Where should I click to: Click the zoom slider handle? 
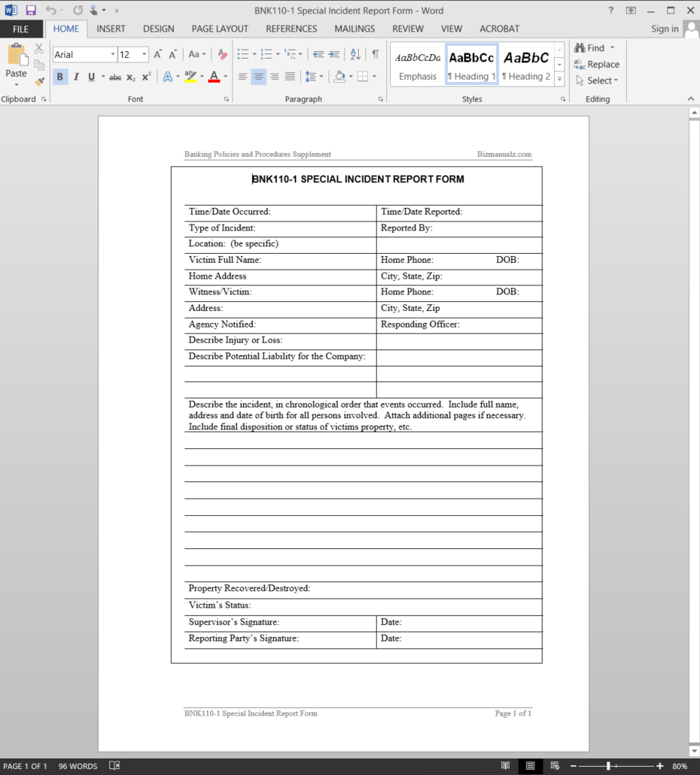(609, 766)
